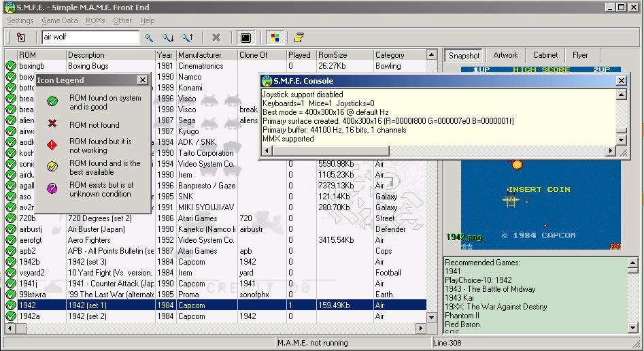
Task: Switch to the Cabinet tab
Action: [x=545, y=55]
